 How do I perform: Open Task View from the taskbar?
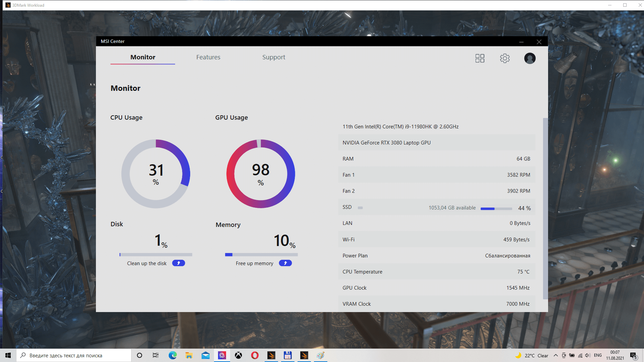click(156, 355)
